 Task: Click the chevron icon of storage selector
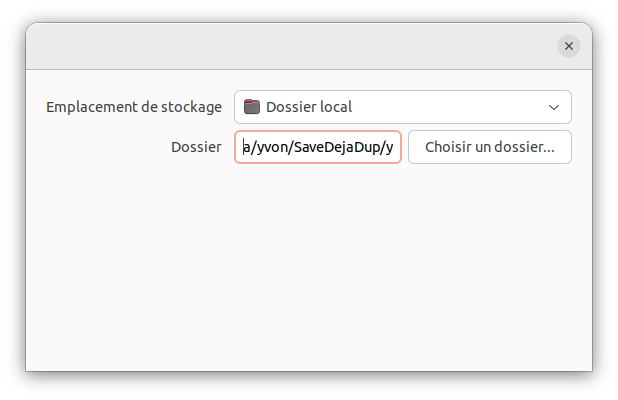tap(555, 107)
